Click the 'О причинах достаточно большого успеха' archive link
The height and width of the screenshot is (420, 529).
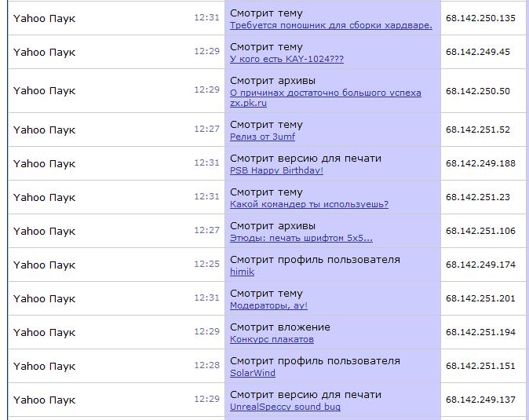325,93
